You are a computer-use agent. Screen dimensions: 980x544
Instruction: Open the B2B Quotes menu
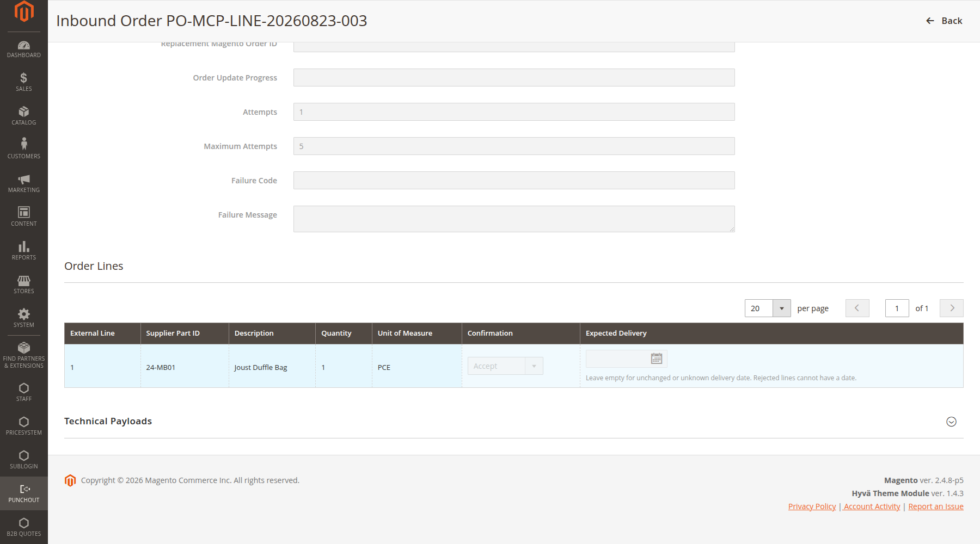[24, 528]
